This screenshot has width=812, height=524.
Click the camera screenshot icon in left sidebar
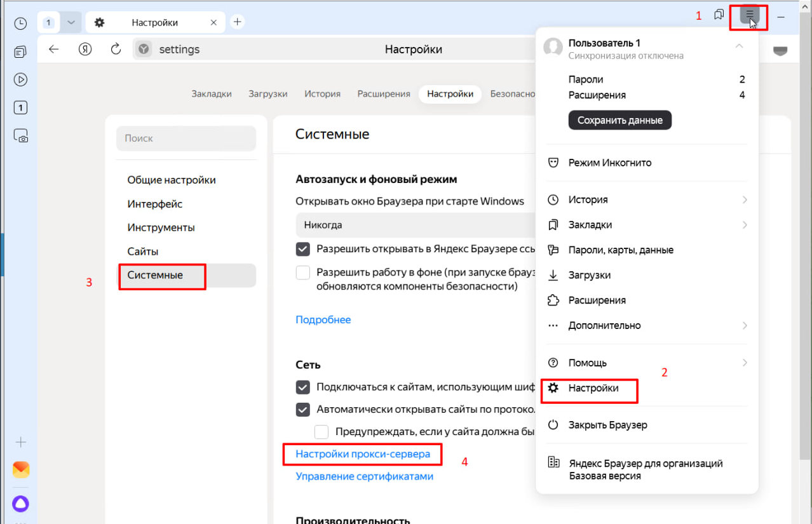point(20,135)
